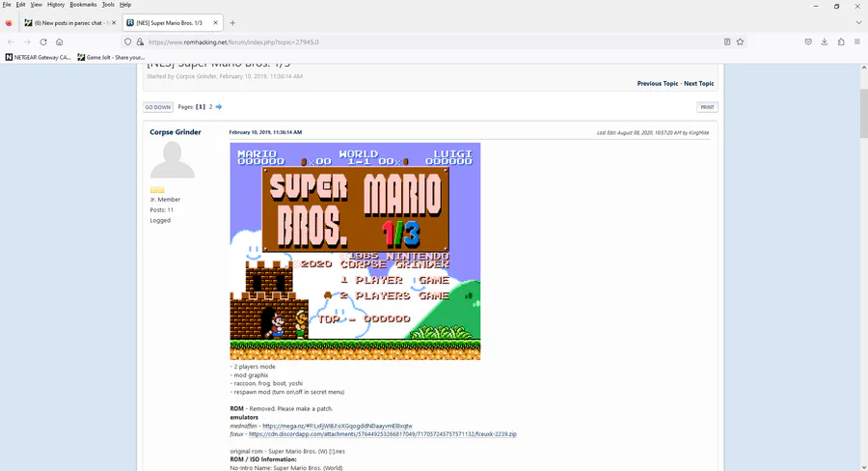Viewport: 868px width, 471px height.
Task: Go to Previous Topic
Action: click(657, 84)
